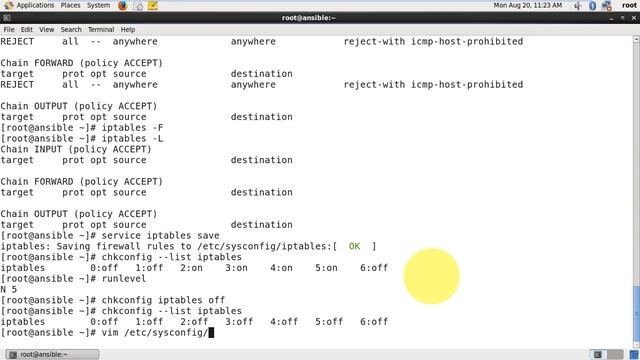The image size is (640, 360).
Task: Open the terminal Edit menu
Action: coord(27,29)
